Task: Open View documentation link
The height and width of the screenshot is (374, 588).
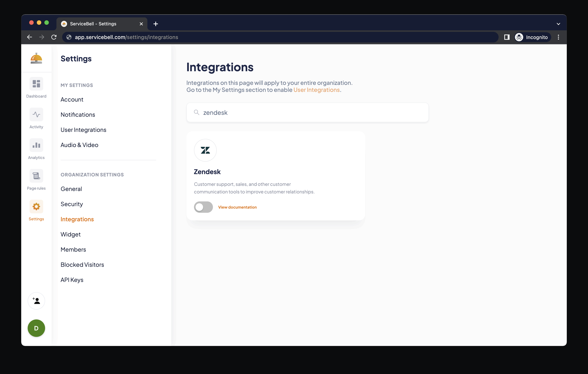Action: [x=237, y=207]
